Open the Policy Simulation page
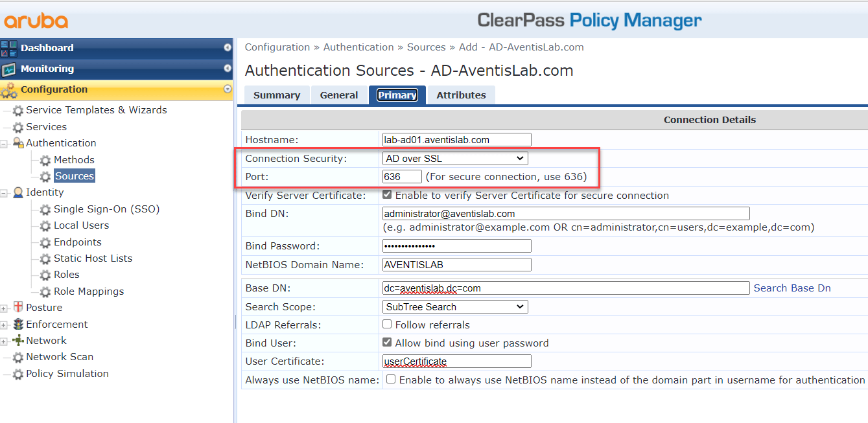 coord(67,374)
